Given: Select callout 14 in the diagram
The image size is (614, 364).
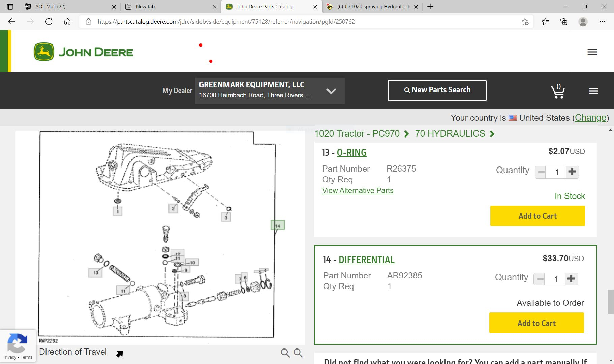Looking at the screenshot, I should 278,225.
